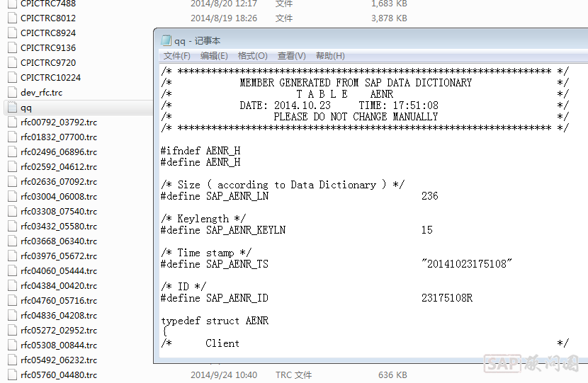Select file name CPICTRC9136 in the list

(x=48, y=47)
